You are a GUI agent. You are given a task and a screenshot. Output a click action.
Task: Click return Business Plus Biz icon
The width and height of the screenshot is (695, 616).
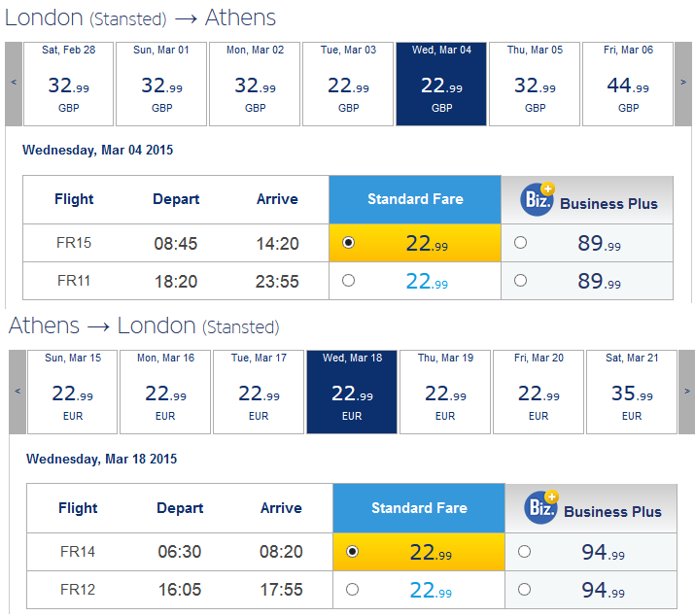pyautogui.click(x=540, y=507)
